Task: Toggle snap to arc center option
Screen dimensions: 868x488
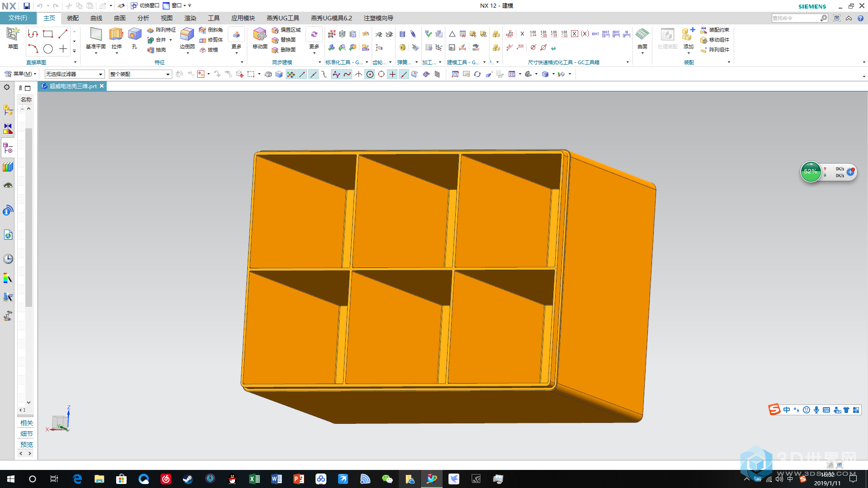Action: (x=370, y=74)
